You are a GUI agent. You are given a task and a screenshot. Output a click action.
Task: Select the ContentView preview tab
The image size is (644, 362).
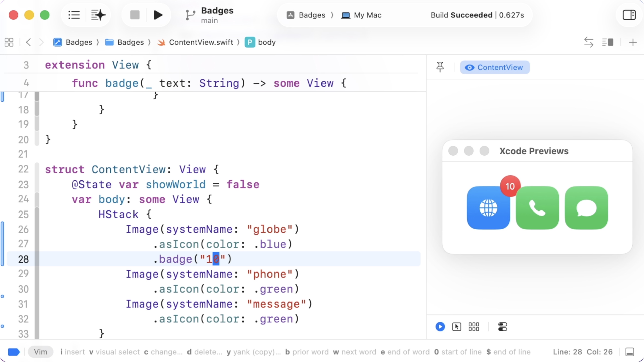495,67
